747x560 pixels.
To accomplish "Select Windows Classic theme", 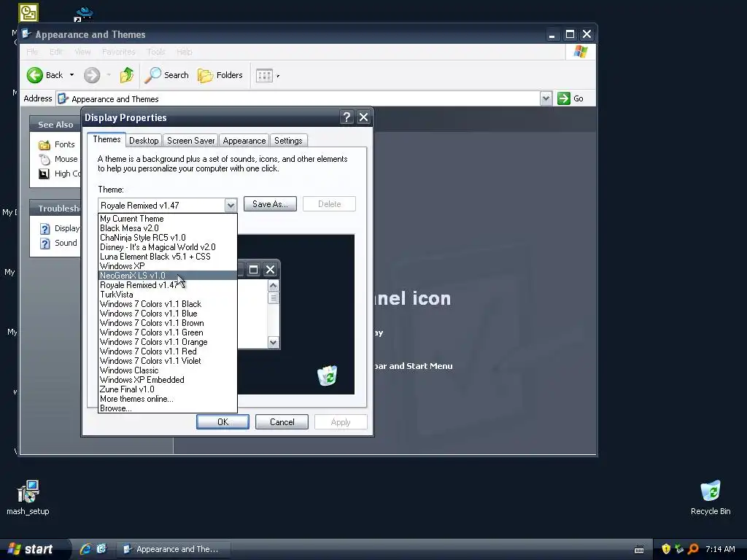I will pos(167,370).
